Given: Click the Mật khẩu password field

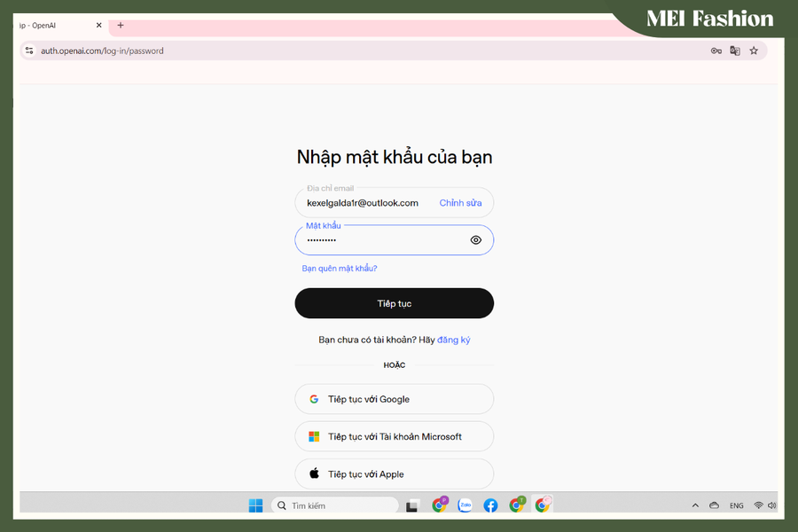Looking at the screenshot, I should (394, 239).
